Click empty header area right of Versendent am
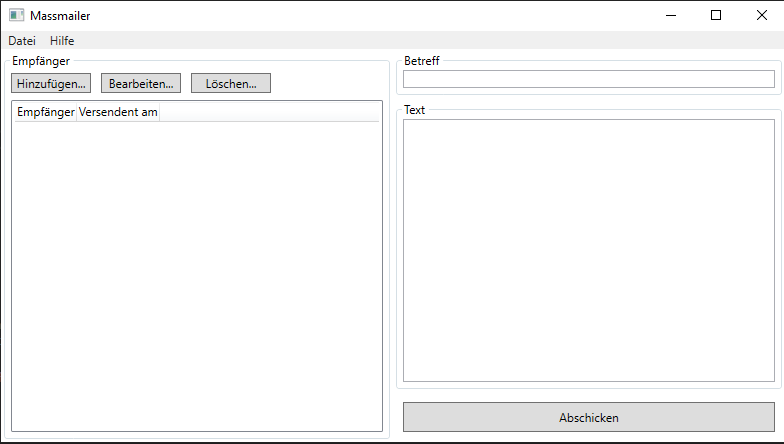This screenshot has height=444, width=784. click(268, 112)
